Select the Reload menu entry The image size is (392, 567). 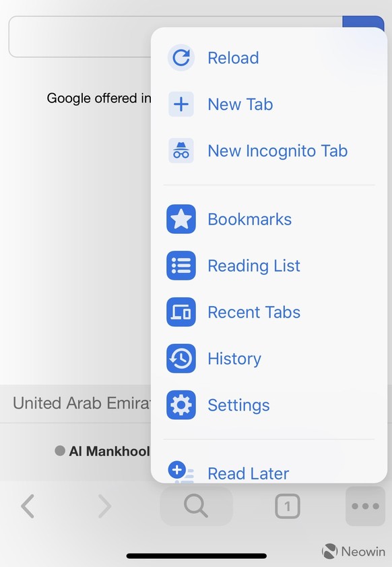pyautogui.click(x=269, y=58)
